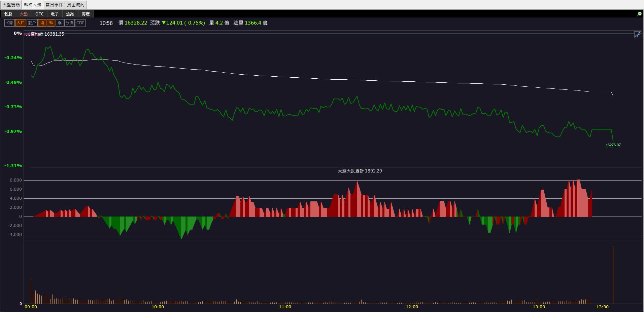The width and height of the screenshot is (644, 312).
Task: Click the change value 124.01 (-0.75%)
Action: click(x=183, y=23)
